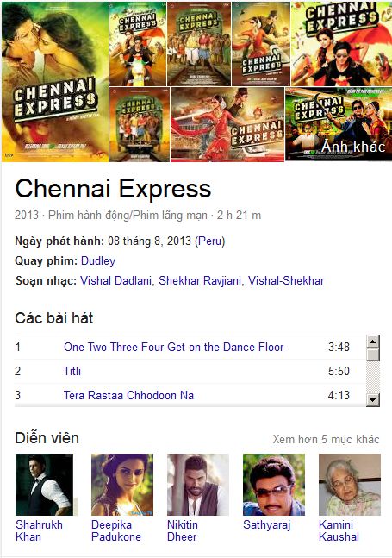Open Kamini Kaushal's photo thumbnail
392x558 pixels.
click(350, 485)
